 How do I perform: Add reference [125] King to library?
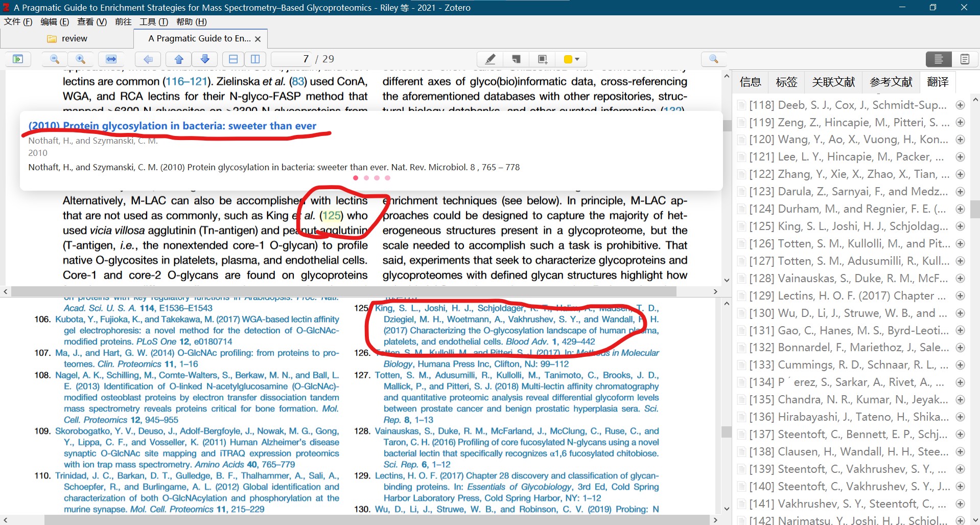tap(961, 226)
